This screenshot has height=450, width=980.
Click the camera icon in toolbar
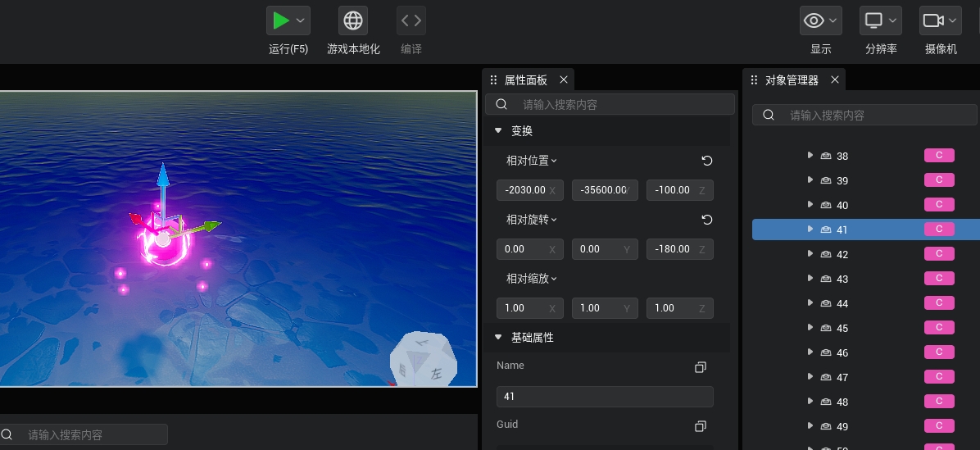pyautogui.click(x=932, y=20)
